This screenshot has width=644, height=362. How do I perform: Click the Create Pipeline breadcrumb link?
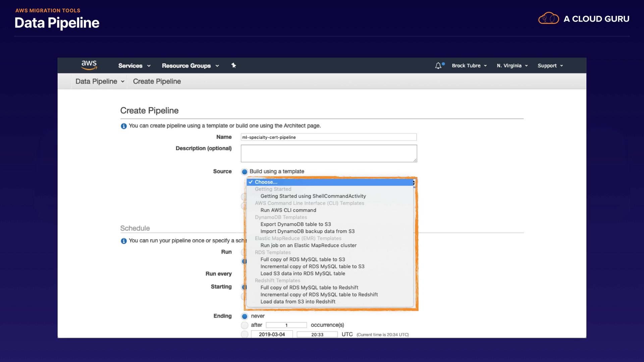point(157,81)
